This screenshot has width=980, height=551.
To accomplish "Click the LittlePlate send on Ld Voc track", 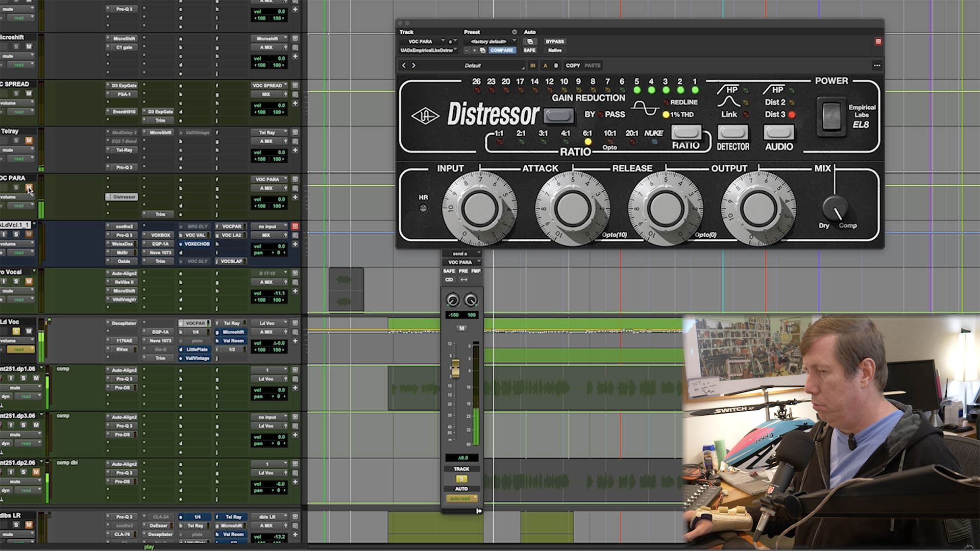I will tap(196, 349).
